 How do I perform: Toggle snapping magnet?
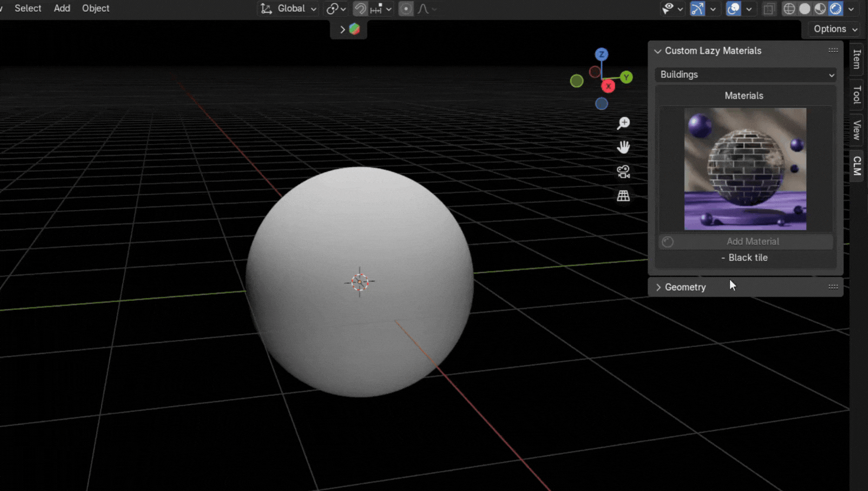click(360, 9)
